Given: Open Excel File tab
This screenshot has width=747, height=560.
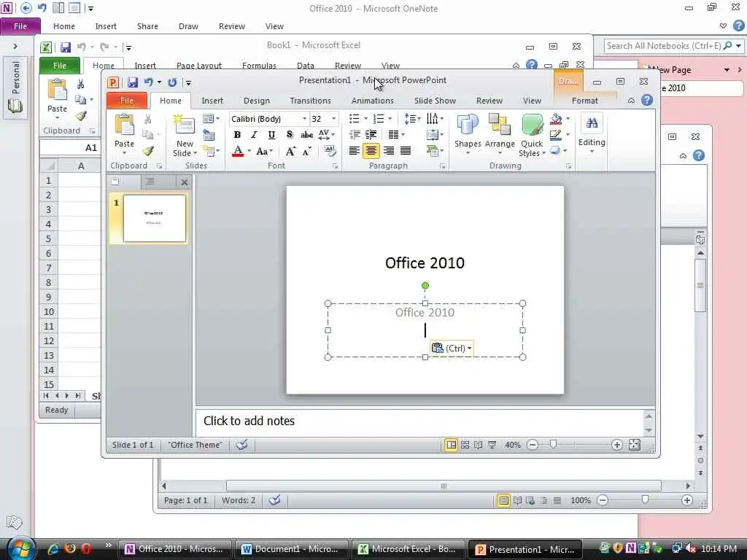Looking at the screenshot, I should pos(60,66).
